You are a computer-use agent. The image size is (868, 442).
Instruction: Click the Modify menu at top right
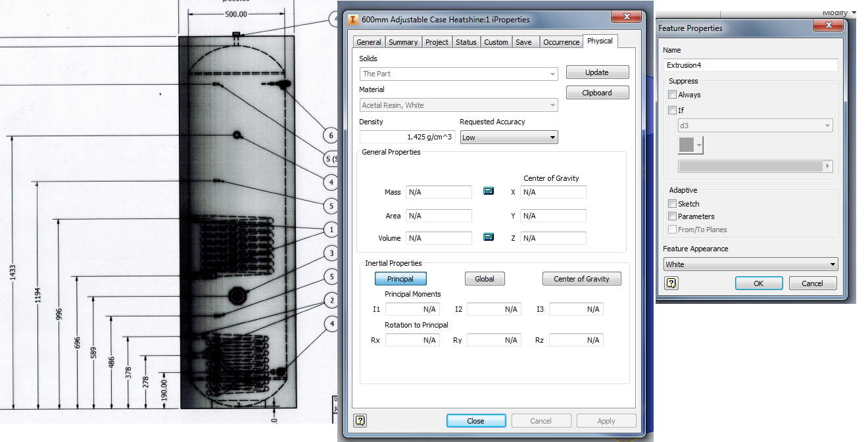click(838, 12)
